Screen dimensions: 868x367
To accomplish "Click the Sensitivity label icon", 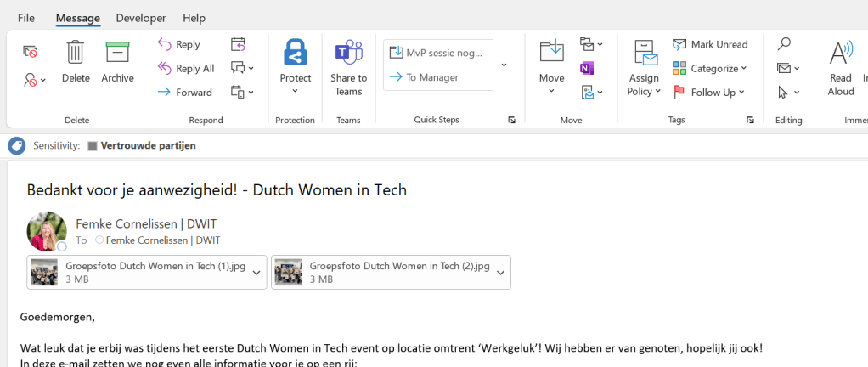I will tap(17, 146).
